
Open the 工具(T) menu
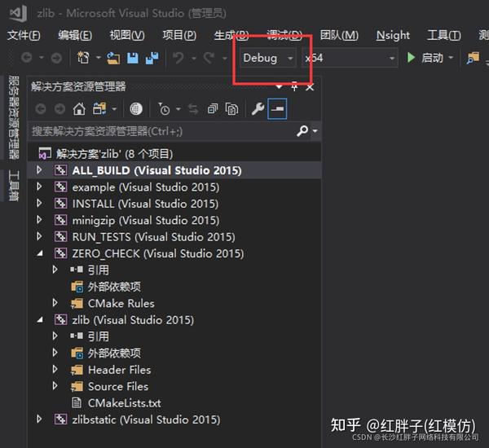coord(444,35)
